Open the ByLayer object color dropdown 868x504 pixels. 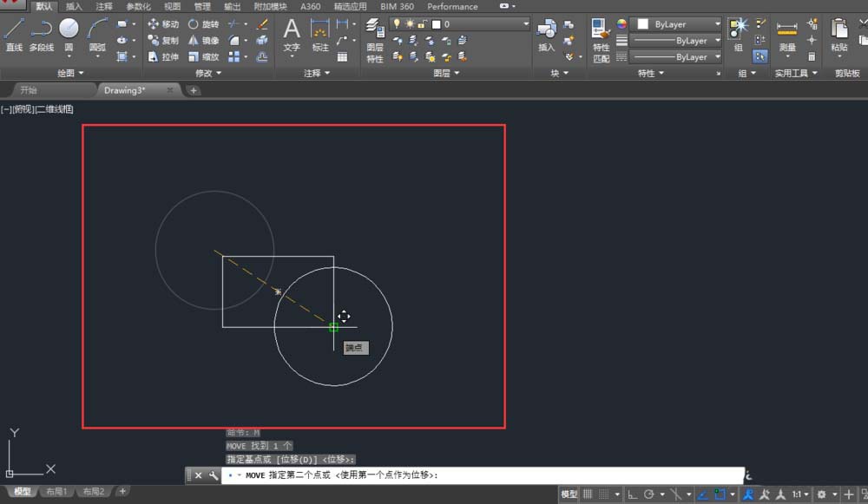tap(679, 24)
